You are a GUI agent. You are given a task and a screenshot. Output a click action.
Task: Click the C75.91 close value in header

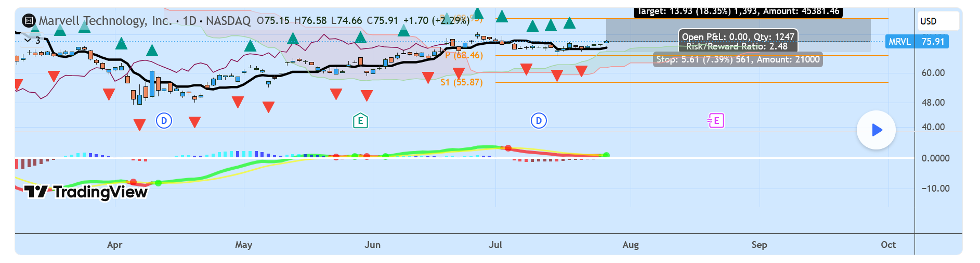pyautogui.click(x=382, y=21)
